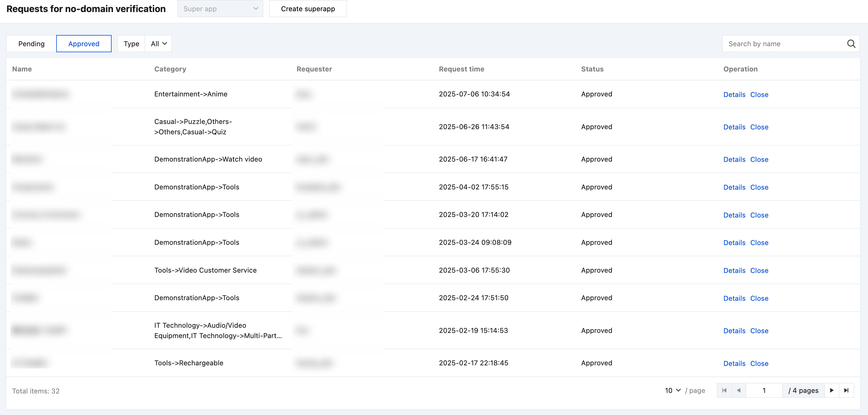Expand the Type All filter dropdown
868x415 pixels.
[158, 44]
